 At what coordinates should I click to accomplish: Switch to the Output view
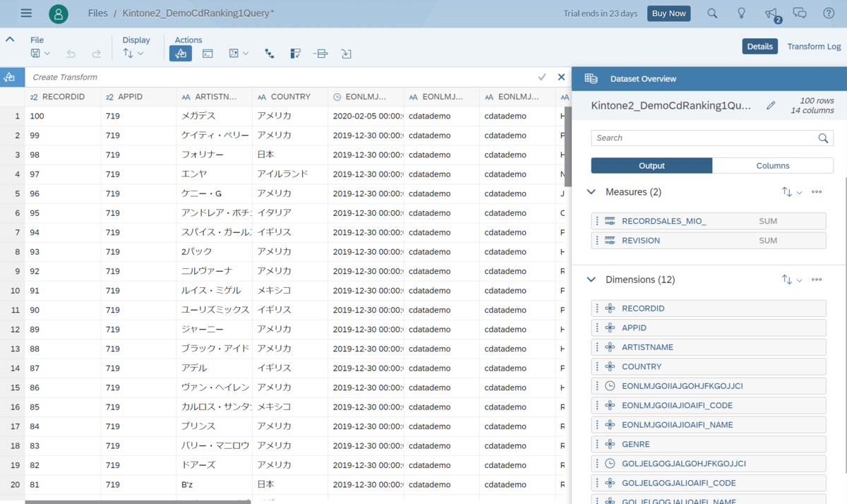[651, 165]
